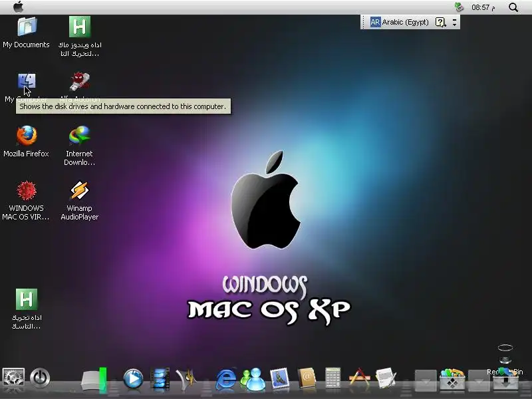Screen dimensions: 532x399
Task: Open language bar options arrows
Action: [454, 23]
